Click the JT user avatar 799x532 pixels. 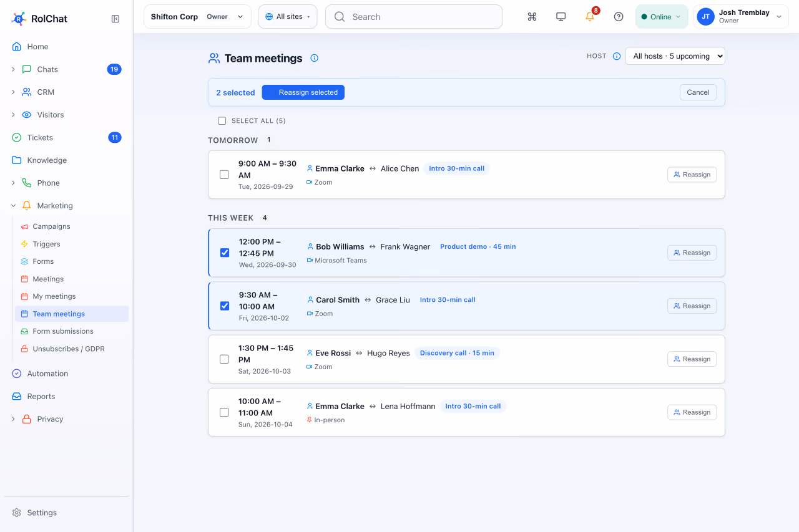point(706,17)
